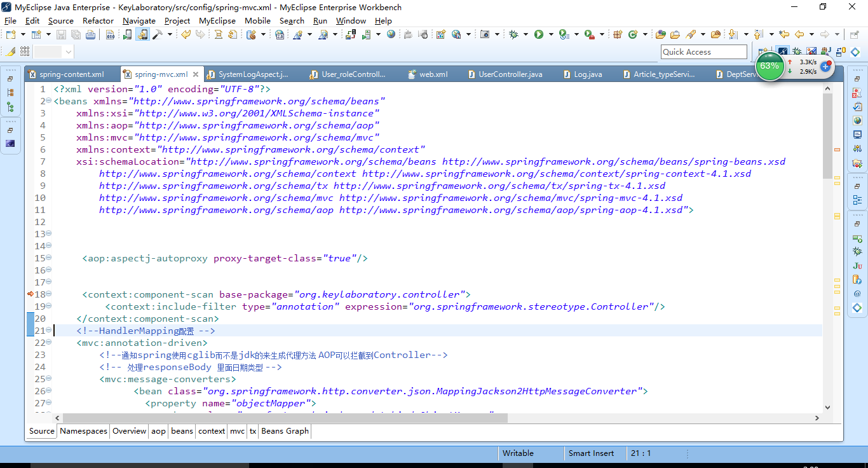
Task: Click the New Java Class icon
Action: pyautogui.click(x=632, y=34)
